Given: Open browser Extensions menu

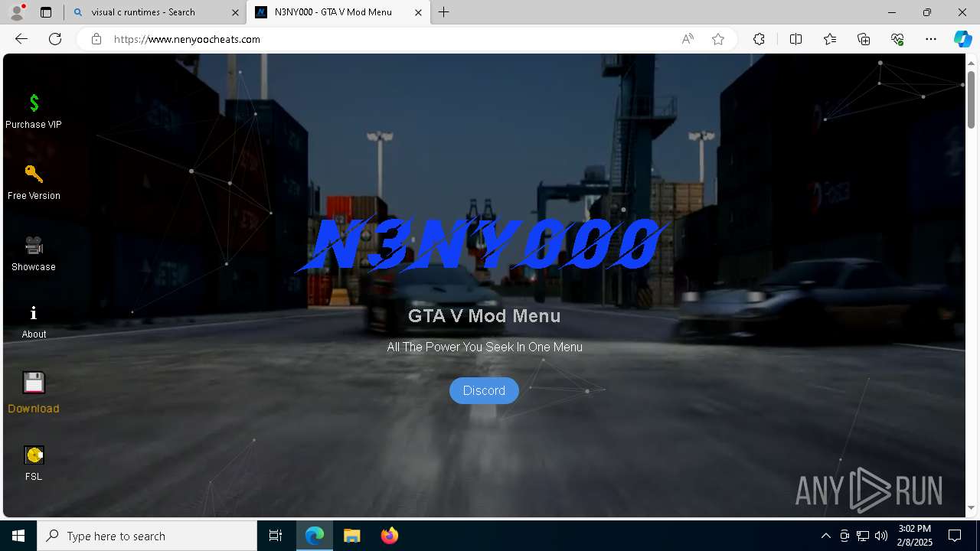Looking at the screenshot, I should click(x=759, y=39).
